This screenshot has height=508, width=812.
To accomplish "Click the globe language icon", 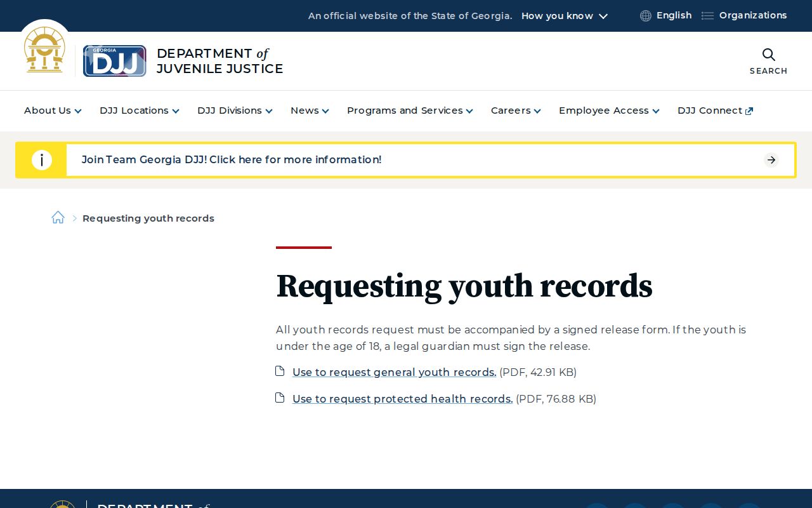I will 646,16.
